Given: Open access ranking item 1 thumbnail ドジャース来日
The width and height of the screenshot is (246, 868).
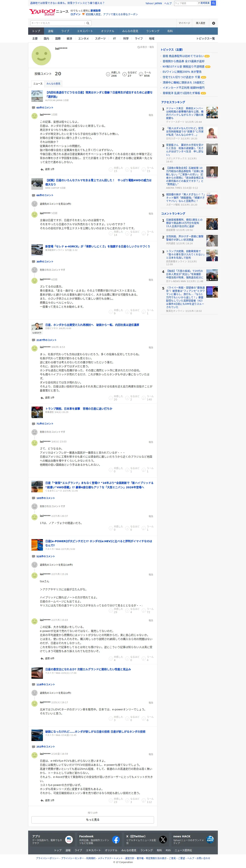Looking at the screenshot, I should point(212,113).
